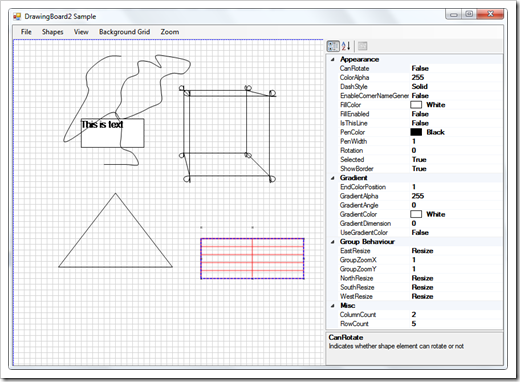
Task: Open the Shapes menu
Action: click(x=52, y=32)
